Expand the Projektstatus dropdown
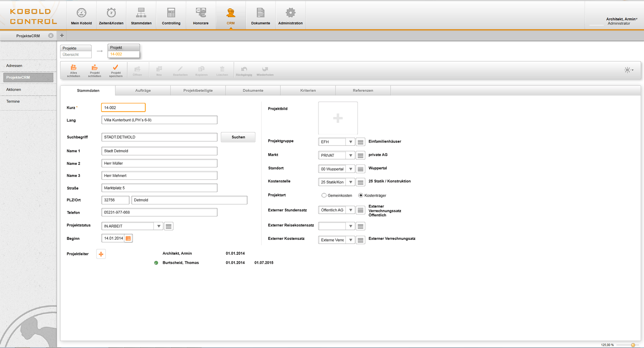Screen dimensions: 644x348 (158, 226)
